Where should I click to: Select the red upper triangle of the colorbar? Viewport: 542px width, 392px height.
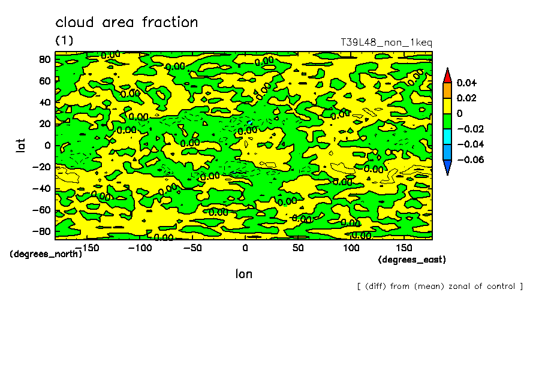click(447, 76)
